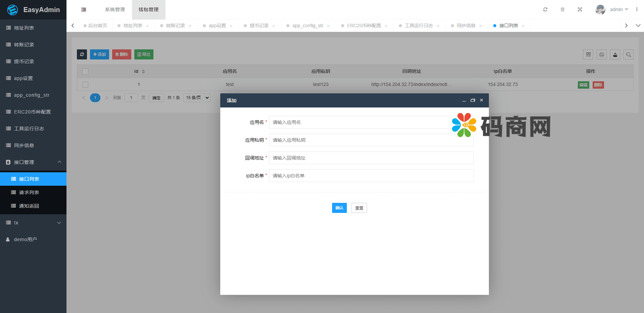
Task: Click the blue 确认 button in dialog
Action: point(339,208)
